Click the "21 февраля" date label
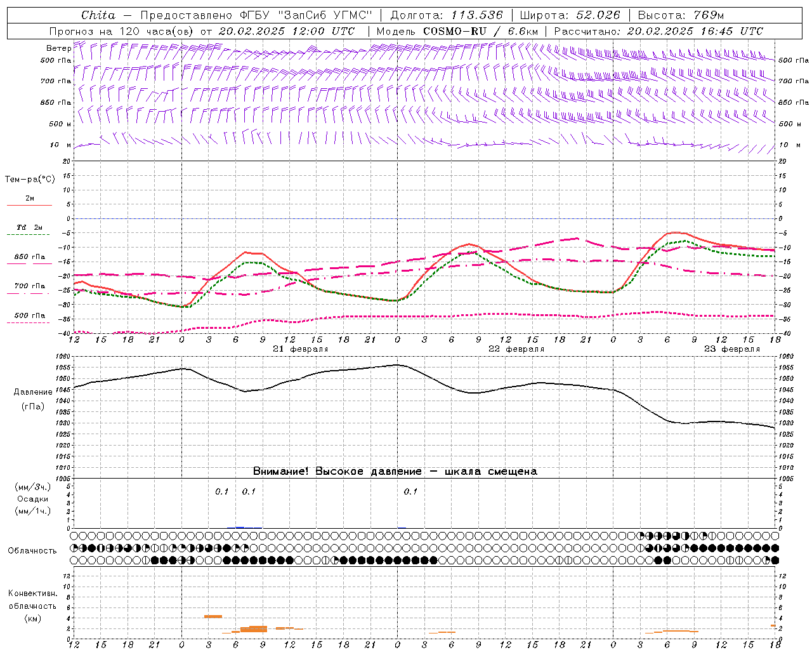The width and height of the screenshot is (812, 650). click(301, 349)
